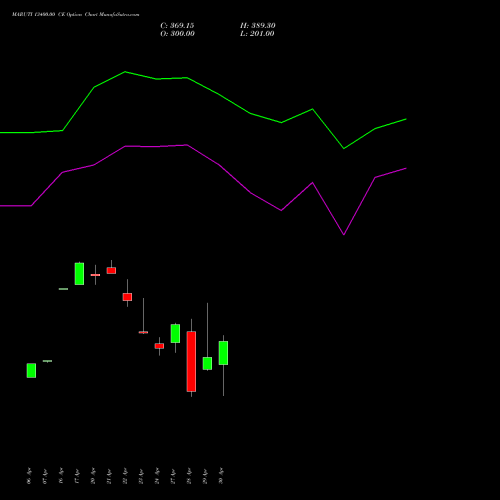Select the green candle above 29 Apr
This screenshot has height=500, width=500.
(207, 363)
